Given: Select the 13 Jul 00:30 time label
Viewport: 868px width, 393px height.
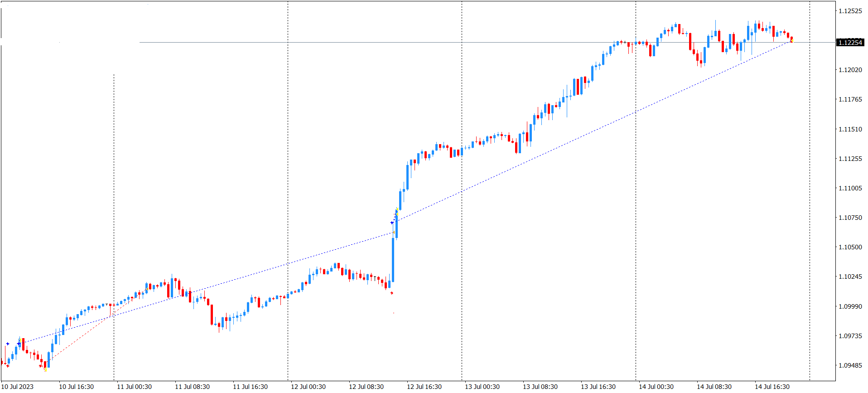Looking at the screenshot, I should point(482,387).
